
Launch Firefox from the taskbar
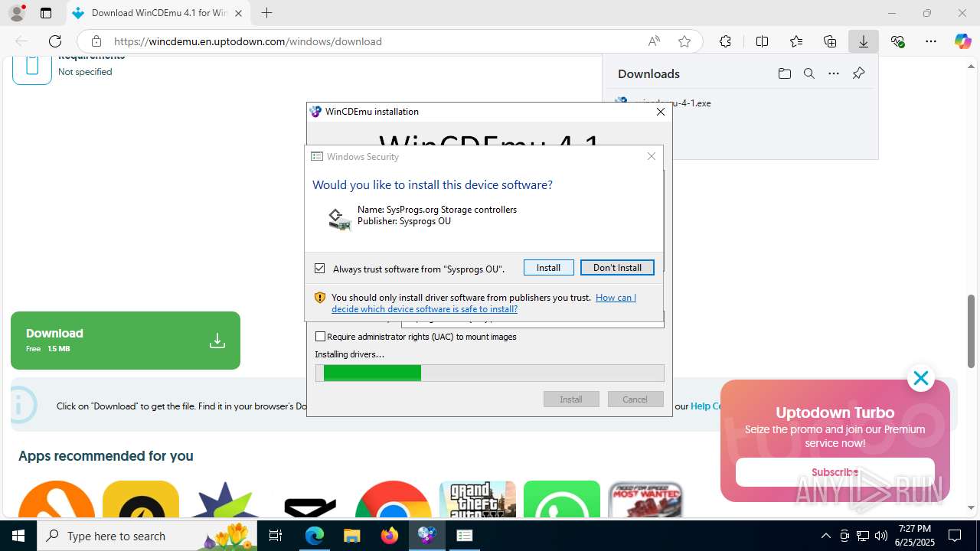coord(390,536)
